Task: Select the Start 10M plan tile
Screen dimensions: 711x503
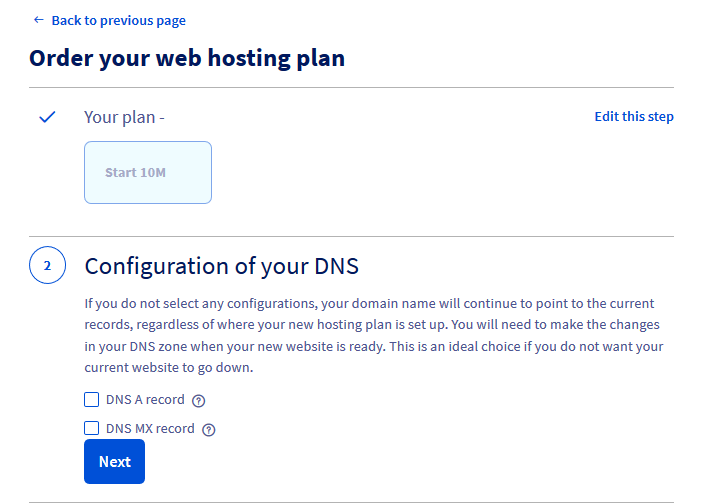Action: click(x=148, y=172)
